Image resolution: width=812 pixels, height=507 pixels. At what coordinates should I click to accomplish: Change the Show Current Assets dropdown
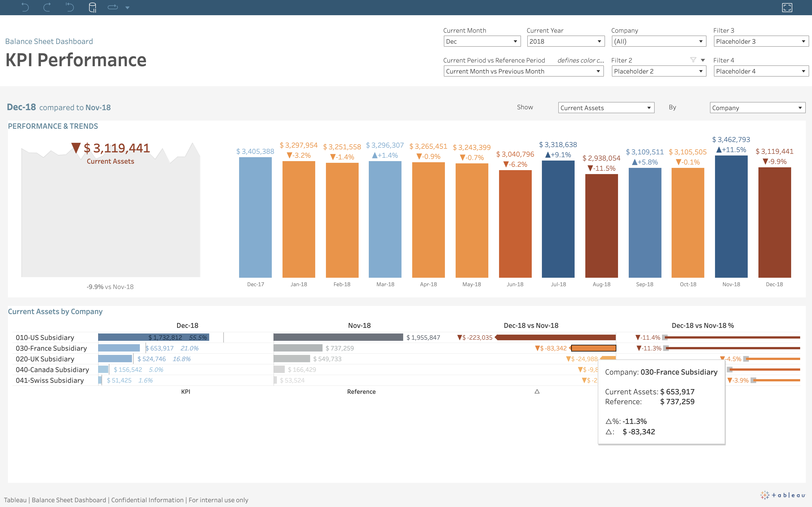(606, 108)
